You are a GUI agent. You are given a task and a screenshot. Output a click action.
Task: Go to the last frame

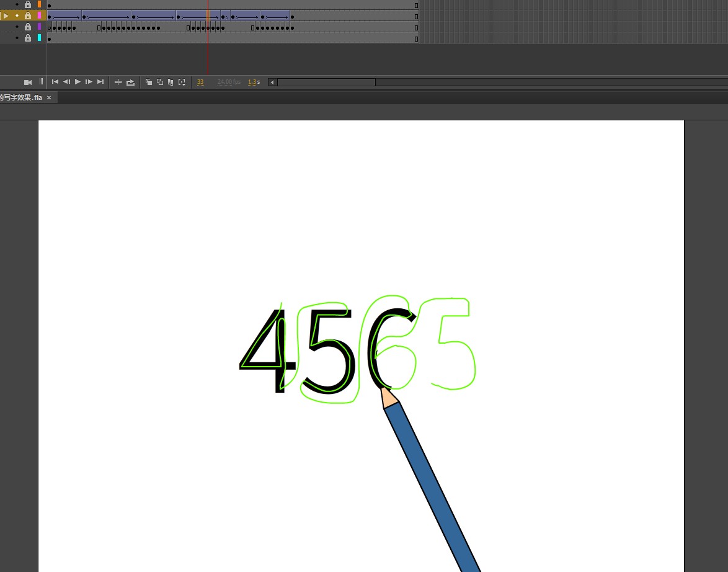(x=100, y=82)
